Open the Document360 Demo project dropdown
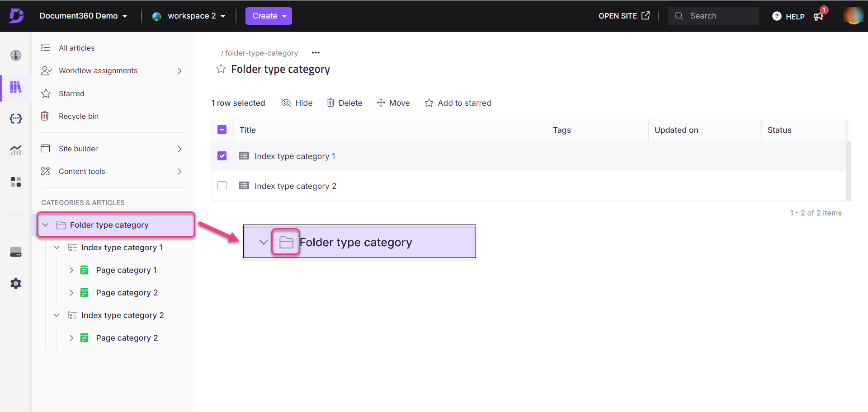The width and height of the screenshot is (868, 412). (83, 16)
